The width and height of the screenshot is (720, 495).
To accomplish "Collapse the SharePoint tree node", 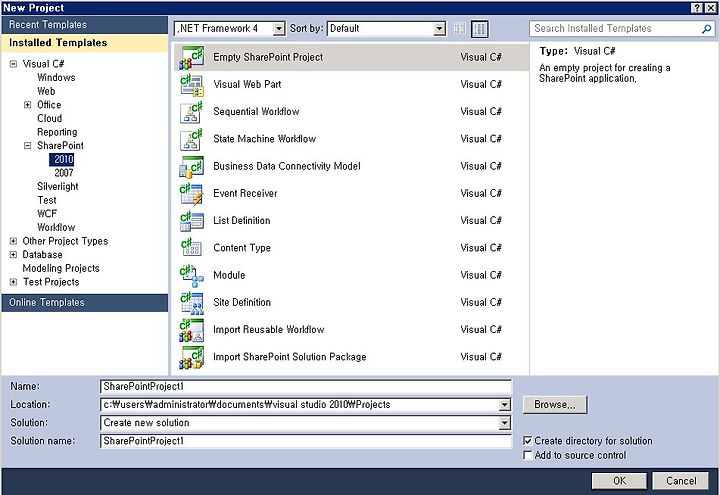I will (28, 146).
